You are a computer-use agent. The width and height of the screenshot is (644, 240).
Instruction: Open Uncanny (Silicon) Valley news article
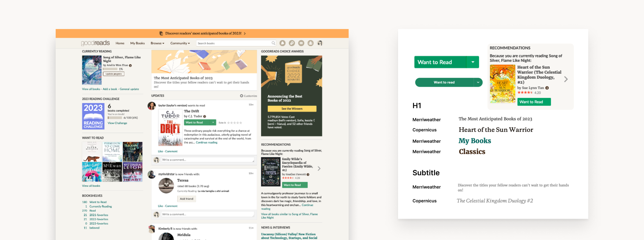pos(289,236)
